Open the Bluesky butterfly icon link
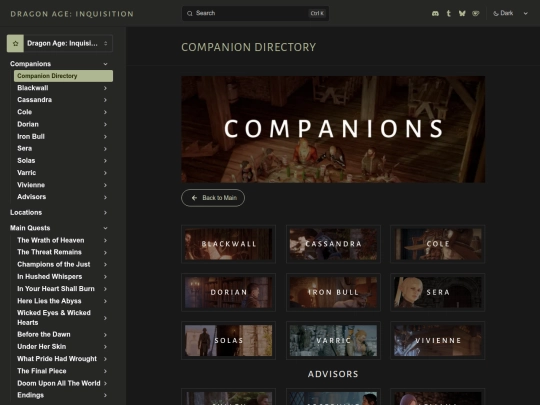Screen dimensions: 540x405 pyautogui.click(x=462, y=13)
